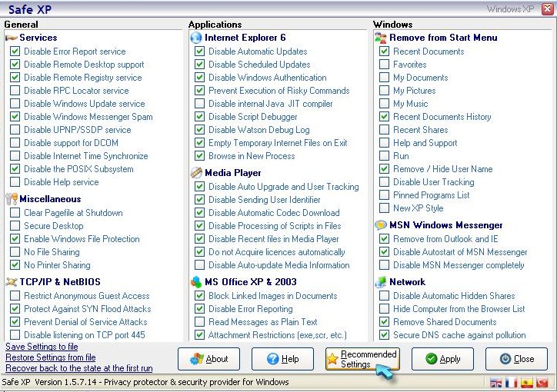Toggle Enable Windows File Protection
Image resolution: width=557 pixels, height=392 pixels.
pyautogui.click(x=15, y=239)
